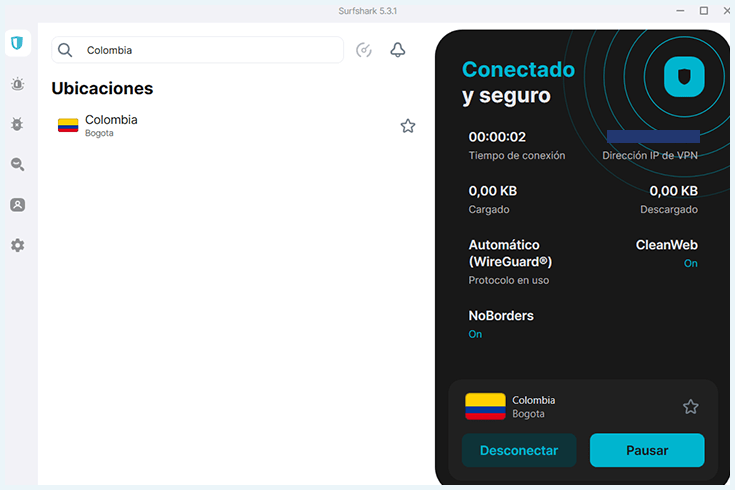Maximize the Surfshark window
Viewport: 735px width, 490px height.
pyautogui.click(x=704, y=10)
